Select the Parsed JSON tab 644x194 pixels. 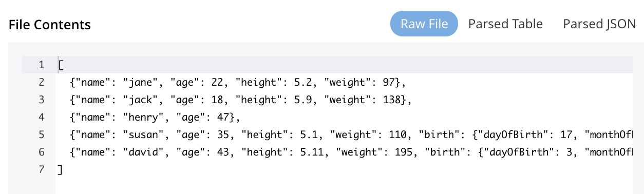(599, 24)
